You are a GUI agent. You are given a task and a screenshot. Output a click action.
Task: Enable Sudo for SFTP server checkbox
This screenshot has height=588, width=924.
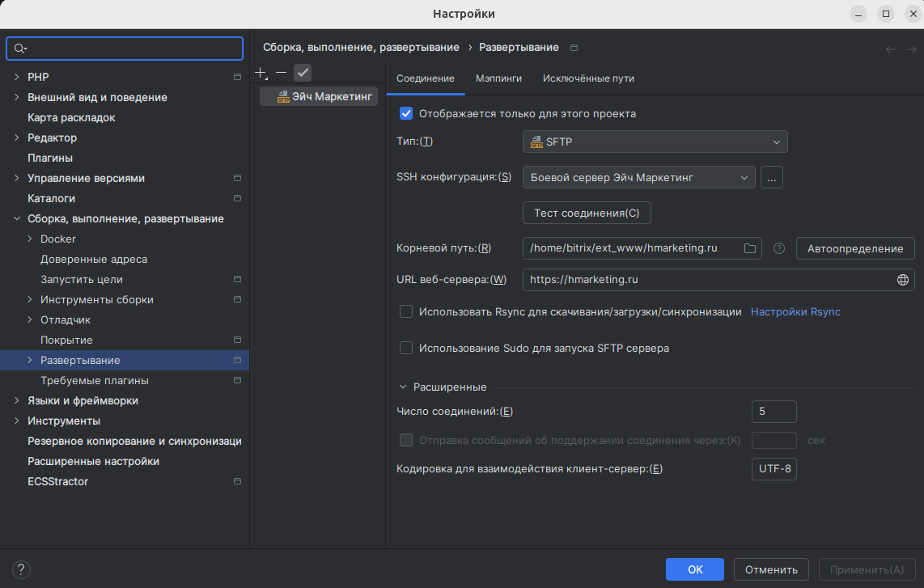coord(406,348)
